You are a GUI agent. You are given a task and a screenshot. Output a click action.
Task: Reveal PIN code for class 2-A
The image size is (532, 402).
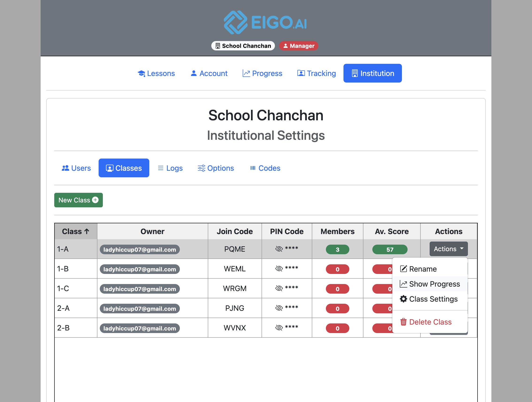[x=279, y=308]
